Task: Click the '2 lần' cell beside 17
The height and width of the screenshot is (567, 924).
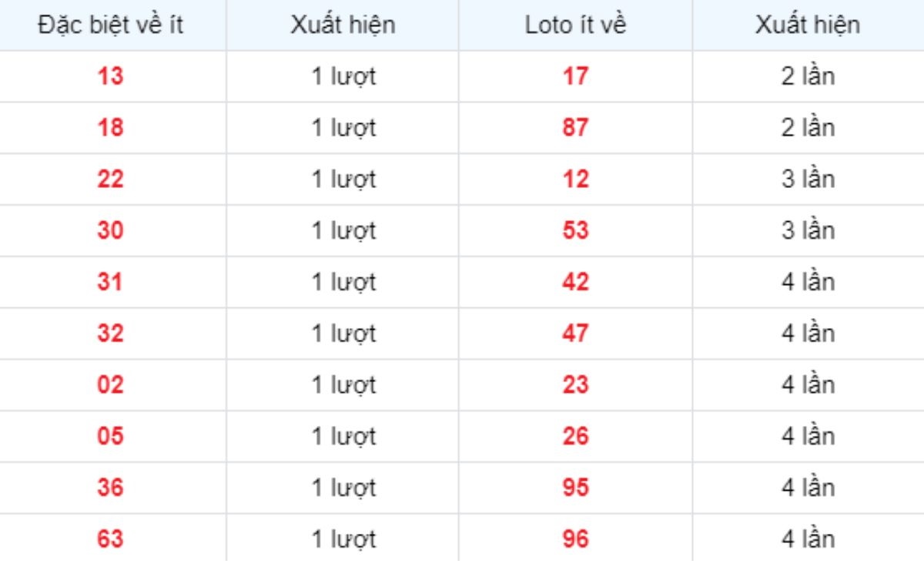Action: point(808,76)
